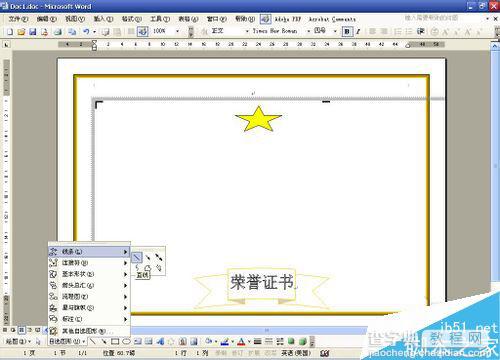Viewport: 500px width, 360px height.
Task: Open 3-D Style on Drawing toolbar
Action: [x=303, y=341]
